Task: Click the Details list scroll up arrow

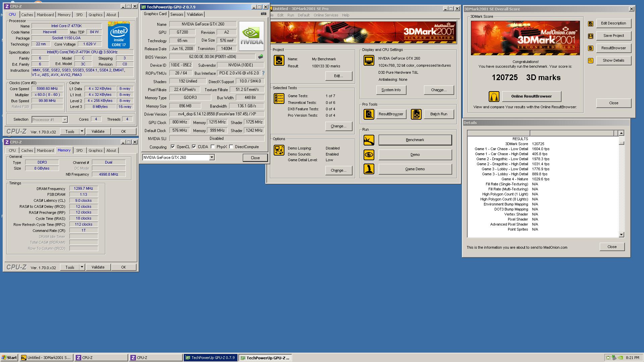Action: coord(621,133)
